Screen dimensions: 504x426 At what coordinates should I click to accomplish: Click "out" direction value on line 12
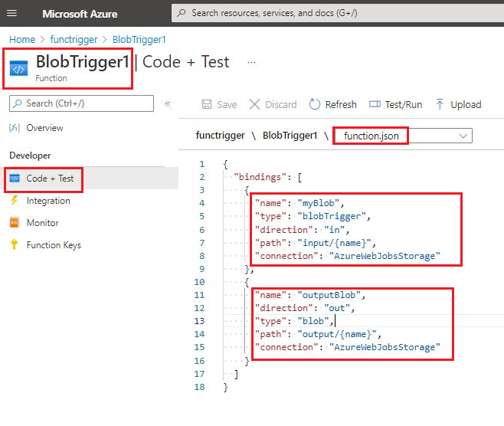pyautogui.click(x=337, y=308)
